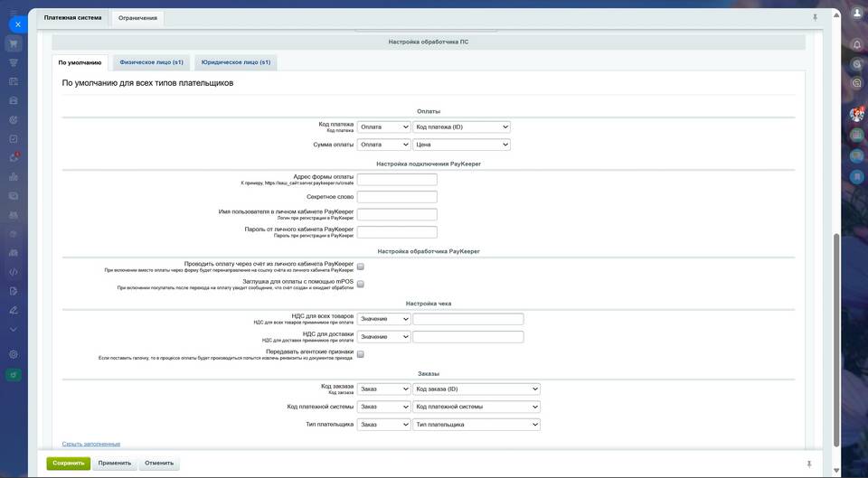Click the pin icon in the bottom button bar

(x=808, y=464)
